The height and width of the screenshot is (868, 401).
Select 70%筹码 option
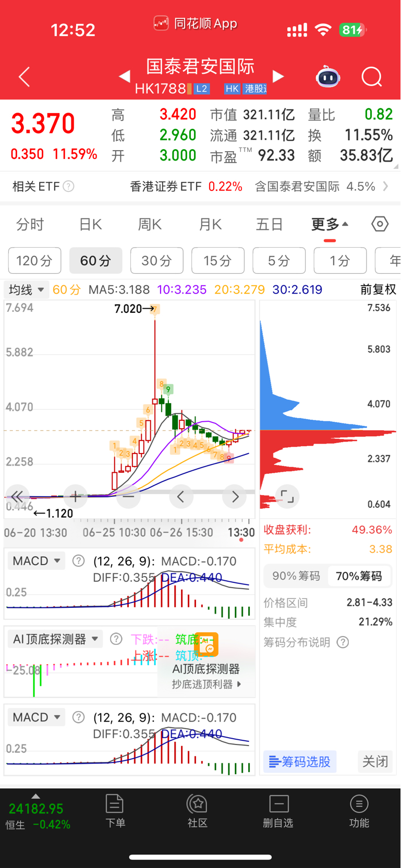click(x=359, y=576)
